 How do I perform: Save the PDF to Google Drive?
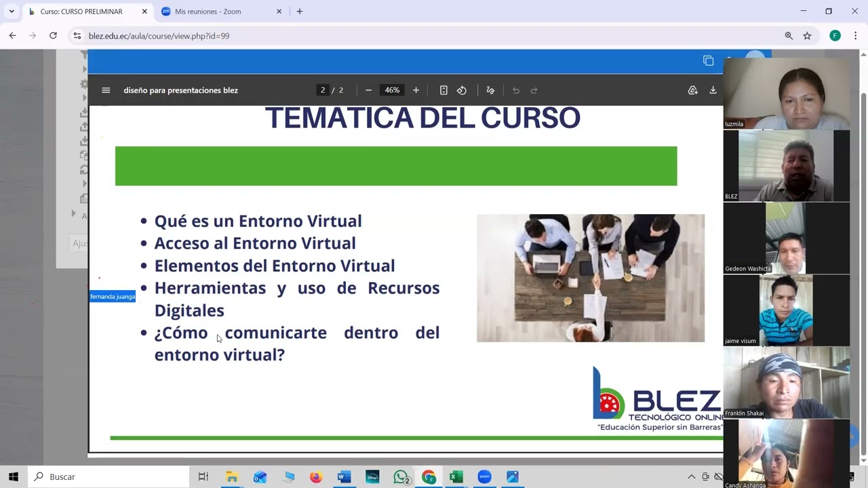pos(692,90)
